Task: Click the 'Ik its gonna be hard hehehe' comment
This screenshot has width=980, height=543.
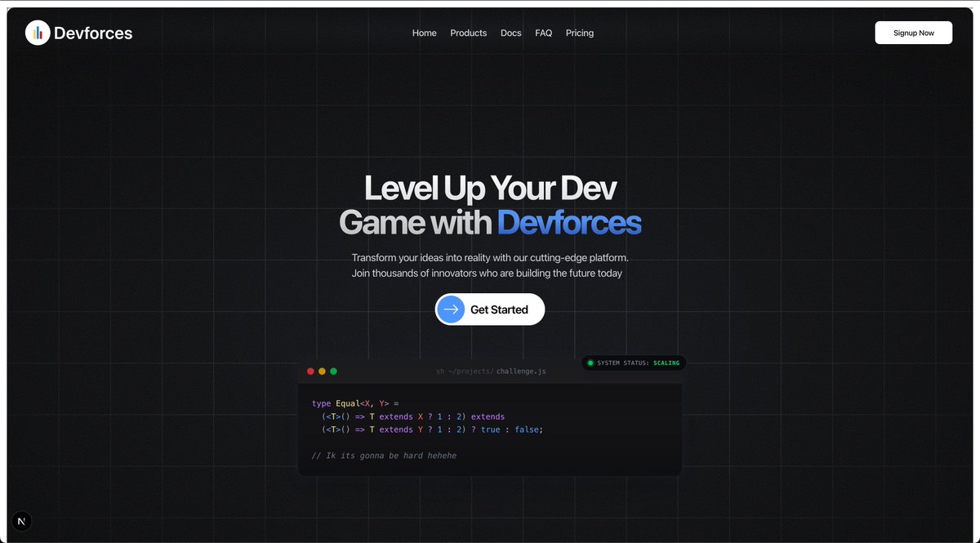Action: pyautogui.click(x=384, y=456)
